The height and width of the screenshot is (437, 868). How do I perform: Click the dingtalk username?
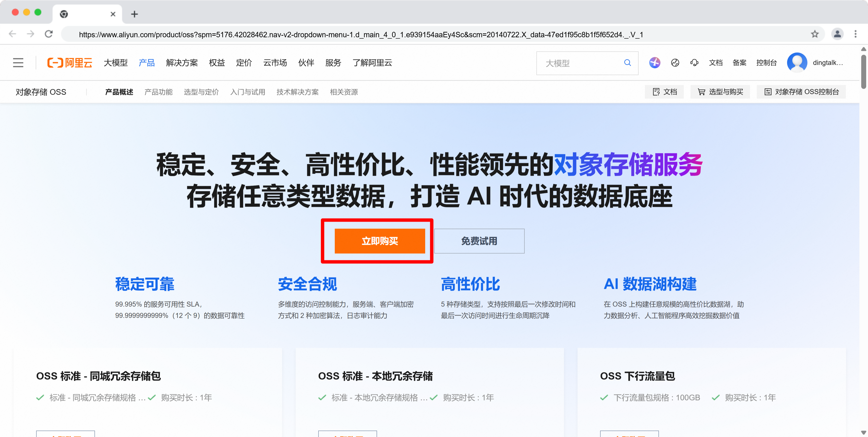828,63
